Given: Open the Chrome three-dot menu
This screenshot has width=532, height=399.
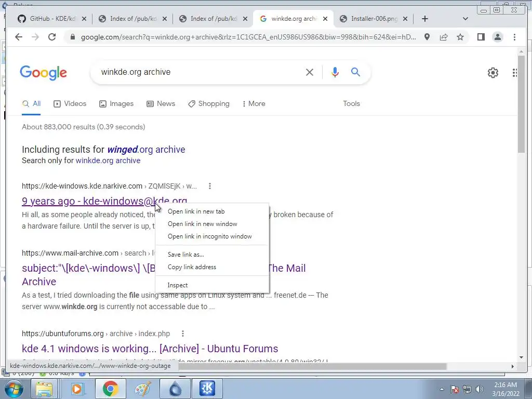Looking at the screenshot, I should (515, 37).
